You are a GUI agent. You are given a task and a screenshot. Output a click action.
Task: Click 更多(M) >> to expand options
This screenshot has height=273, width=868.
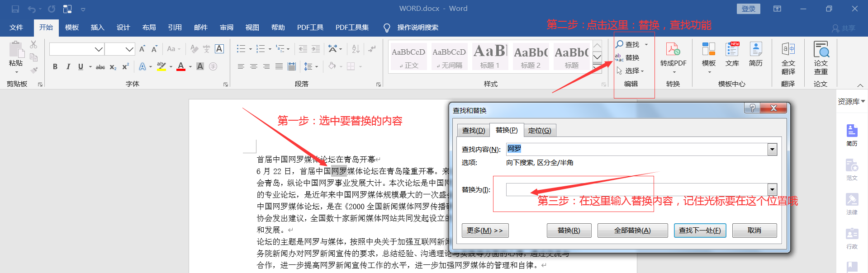(x=484, y=231)
